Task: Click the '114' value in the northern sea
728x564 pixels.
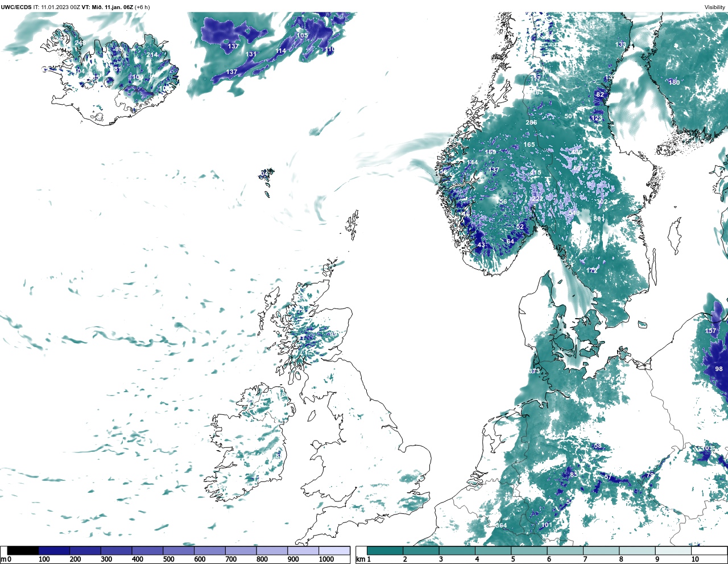Action: (x=281, y=51)
